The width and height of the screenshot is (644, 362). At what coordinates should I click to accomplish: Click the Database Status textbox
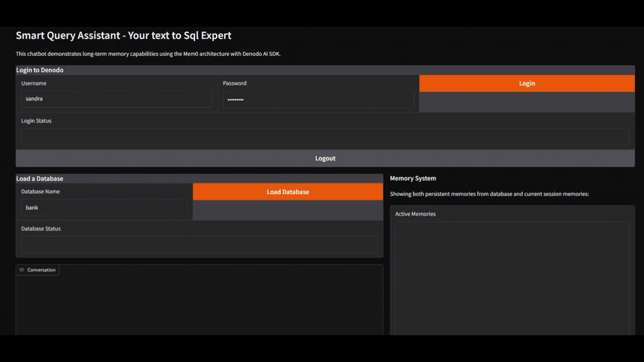click(199, 245)
